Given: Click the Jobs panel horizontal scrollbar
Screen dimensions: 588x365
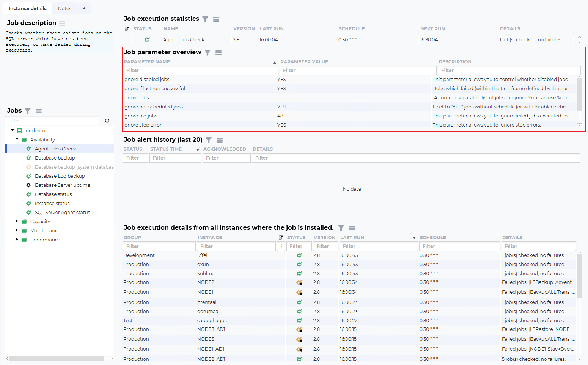Looking at the screenshot, I should (57, 359).
